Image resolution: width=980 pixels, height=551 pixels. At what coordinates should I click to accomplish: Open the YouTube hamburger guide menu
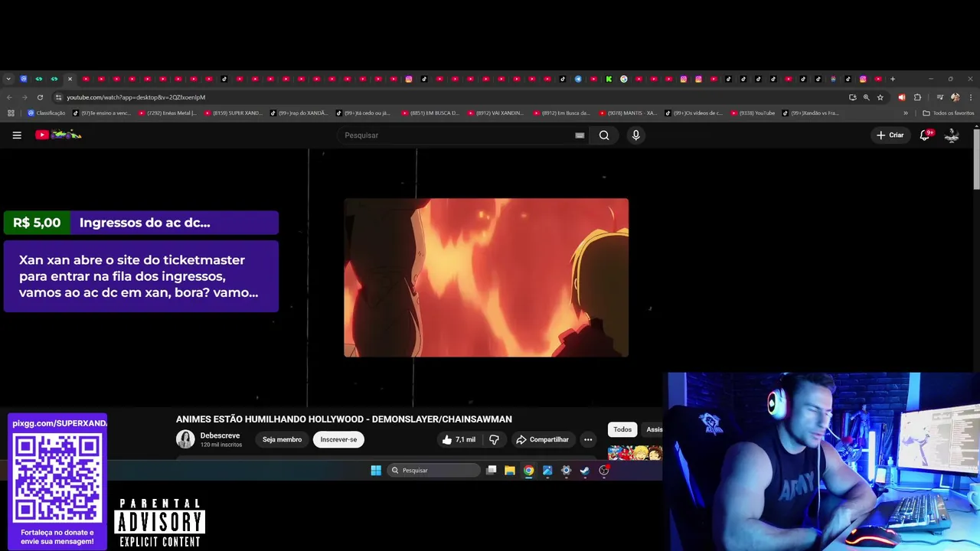17,135
